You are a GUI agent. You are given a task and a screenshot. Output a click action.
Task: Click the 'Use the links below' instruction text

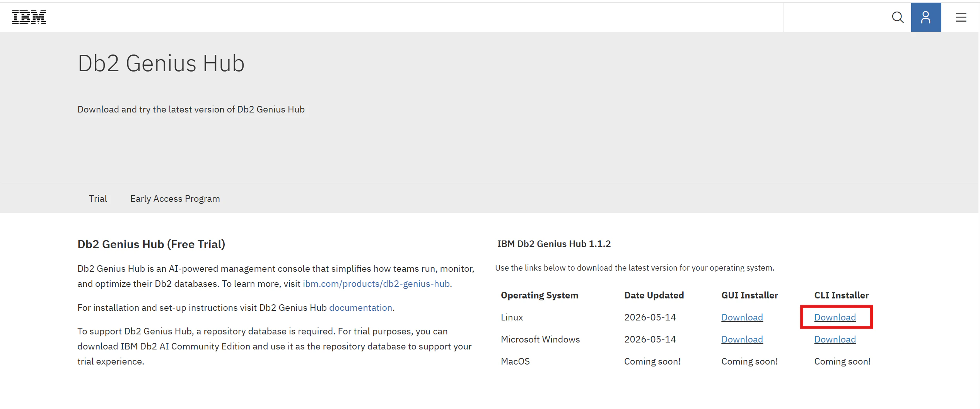(x=635, y=268)
